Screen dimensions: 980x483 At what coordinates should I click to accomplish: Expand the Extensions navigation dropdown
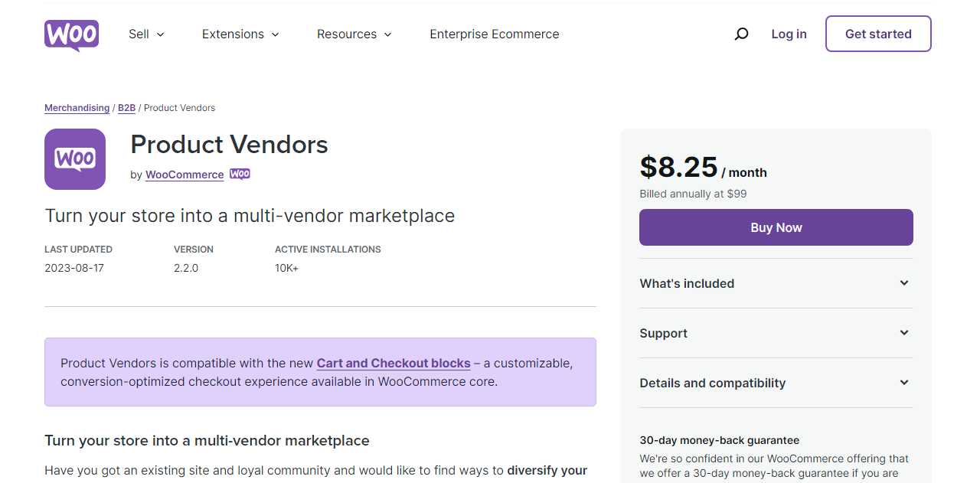pyautogui.click(x=276, y=34)
